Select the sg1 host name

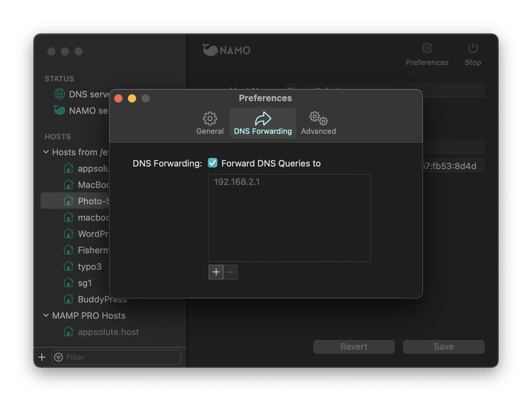pos(85,283)
